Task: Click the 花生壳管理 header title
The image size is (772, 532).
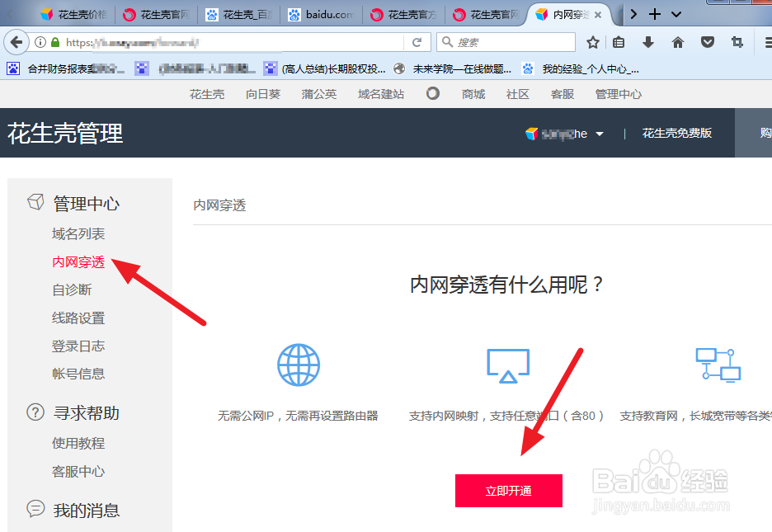Action: coord(65,134)
